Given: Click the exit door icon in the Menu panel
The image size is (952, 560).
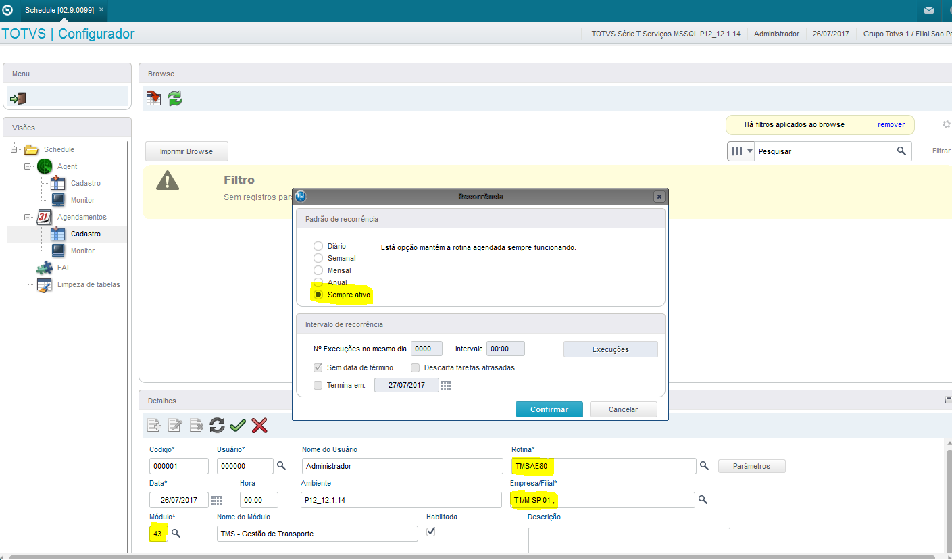Looking at the screenshot, I should pos(18,99).
